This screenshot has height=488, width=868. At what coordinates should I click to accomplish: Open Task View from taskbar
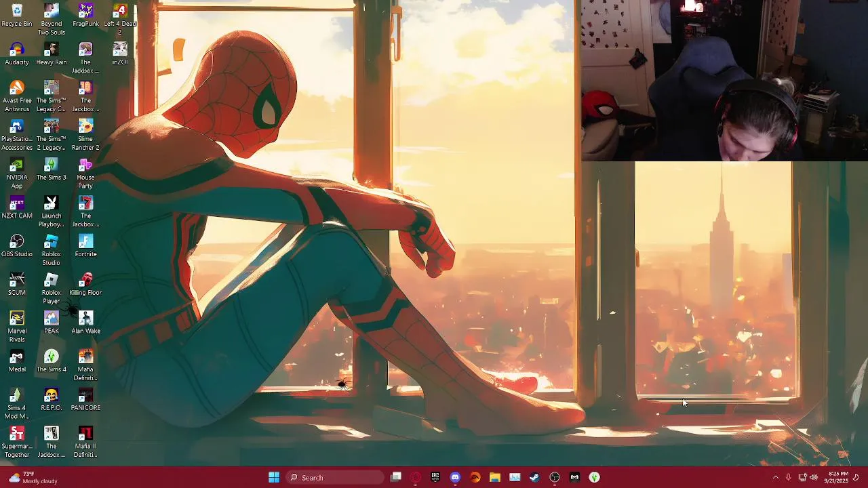coord(396,477)
